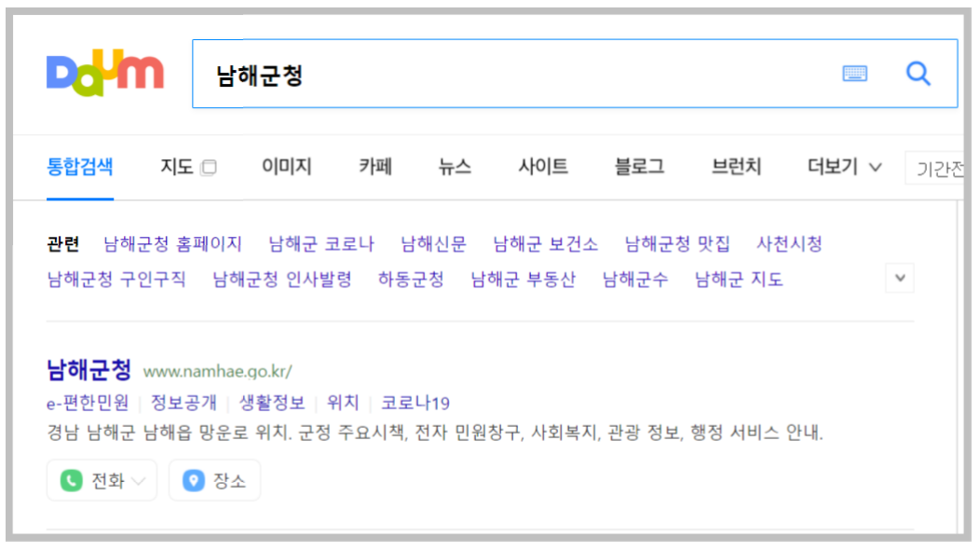Switch to the 사이트 tab
This screenshot has height=551, width=980.
(542, 166)
